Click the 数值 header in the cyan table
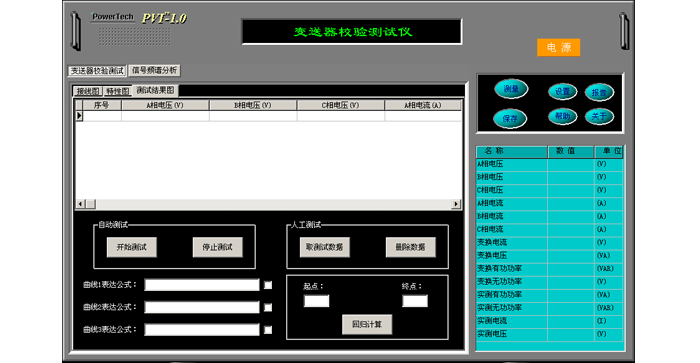The height and width of the screenshot is (363, 700). pos(571,151)
